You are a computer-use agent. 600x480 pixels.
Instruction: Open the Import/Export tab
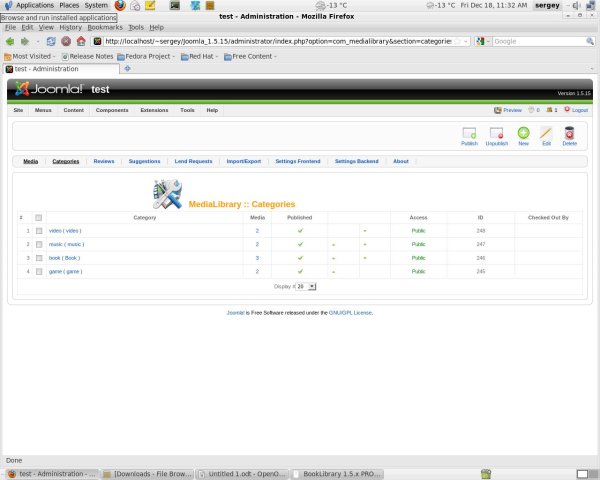click(x=244, y=161)
